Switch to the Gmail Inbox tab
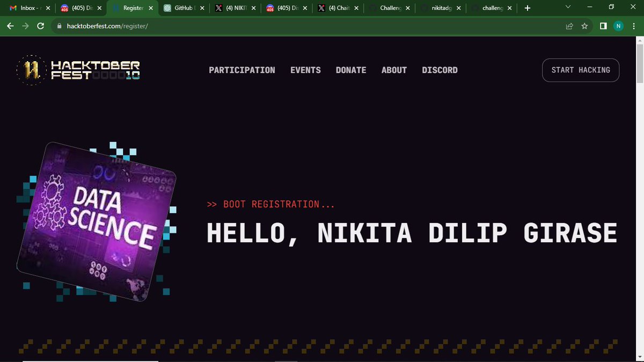The height and width of the screenshot is (362, 644). click(x=30, y=8)
